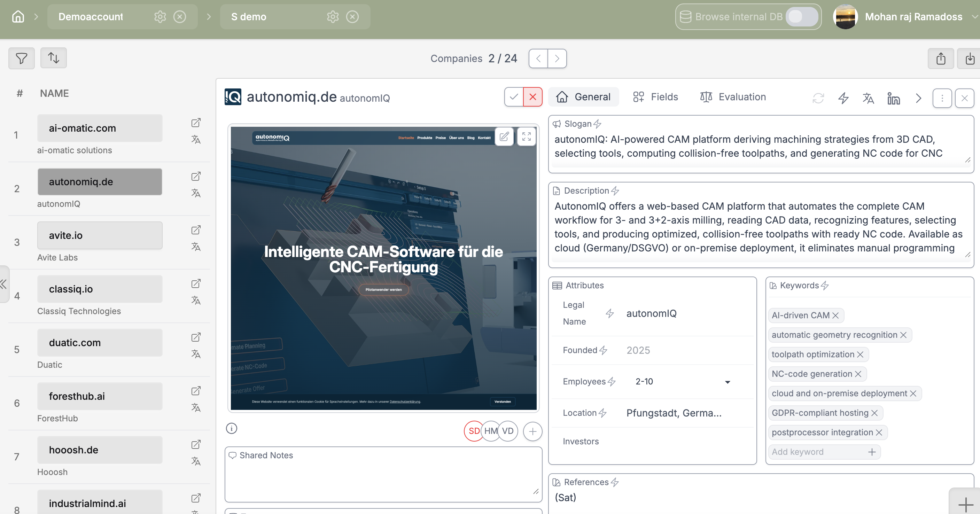980x514 pixels.
Task: Select classiq.io in company list
Action: point(100,289)
